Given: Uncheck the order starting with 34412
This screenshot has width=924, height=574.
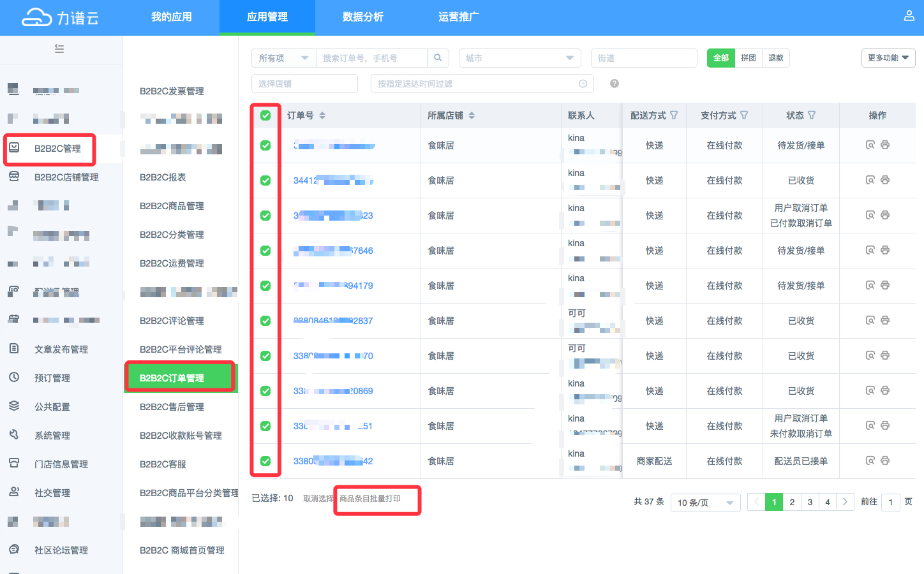Looking at the screenshot, I should (265, 180).
